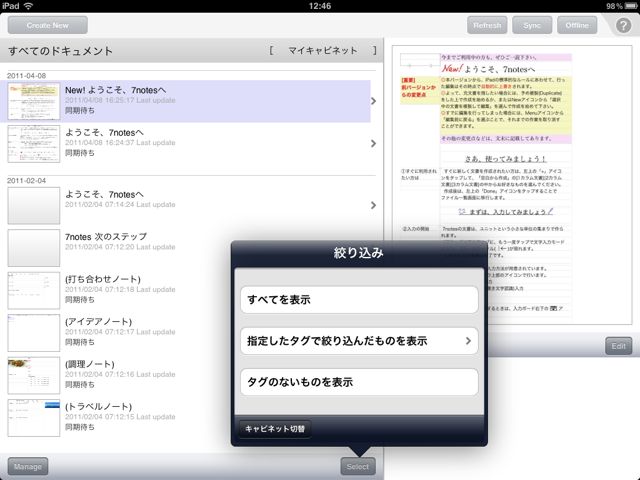Screen dimensions: 640x480
Task: Tap the help question mark icon
Action: (x=623, y=25)
